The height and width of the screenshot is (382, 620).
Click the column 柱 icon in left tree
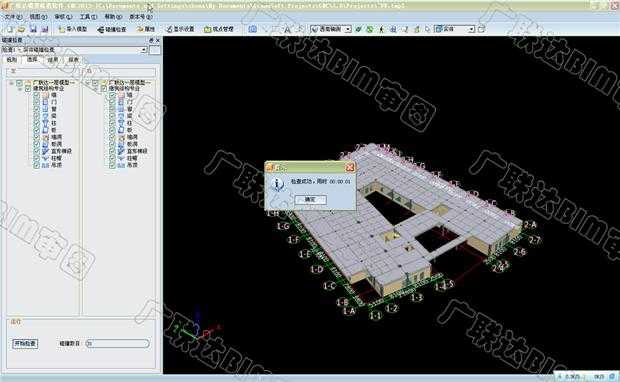(45, 123)
